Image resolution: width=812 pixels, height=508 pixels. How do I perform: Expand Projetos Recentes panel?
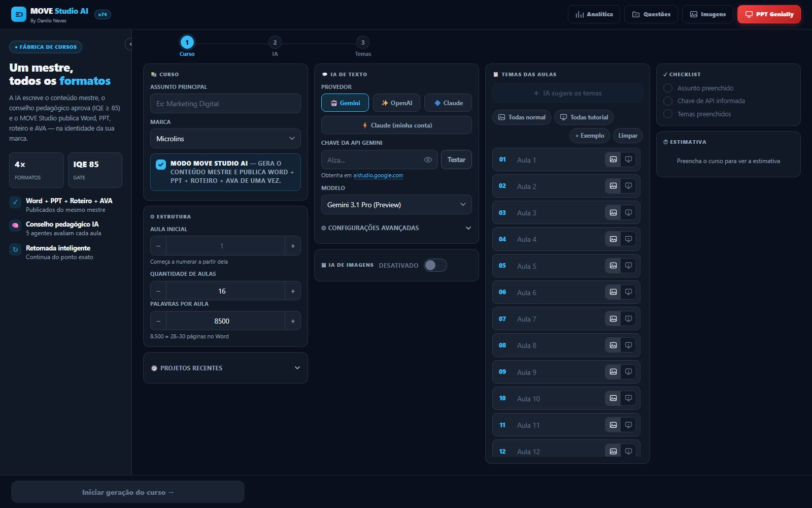(225, 368)
